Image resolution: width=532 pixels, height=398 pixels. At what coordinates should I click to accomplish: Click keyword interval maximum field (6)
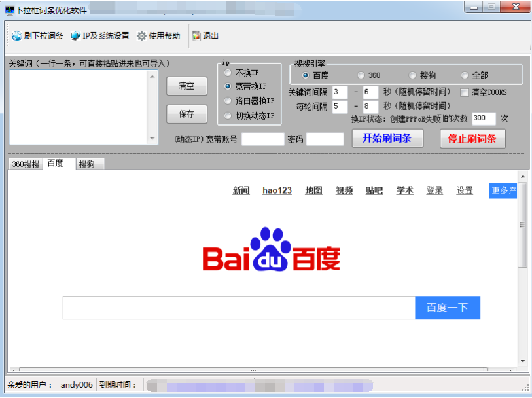370,92
